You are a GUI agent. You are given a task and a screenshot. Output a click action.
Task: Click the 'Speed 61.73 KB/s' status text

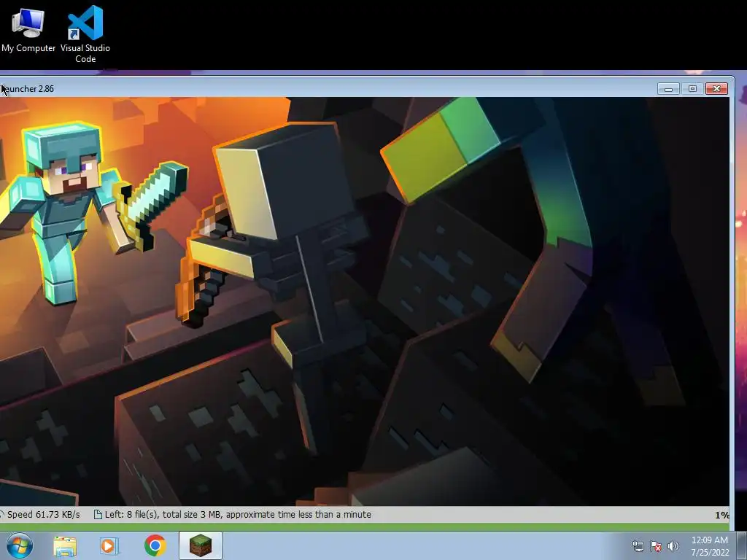point(43,514)
